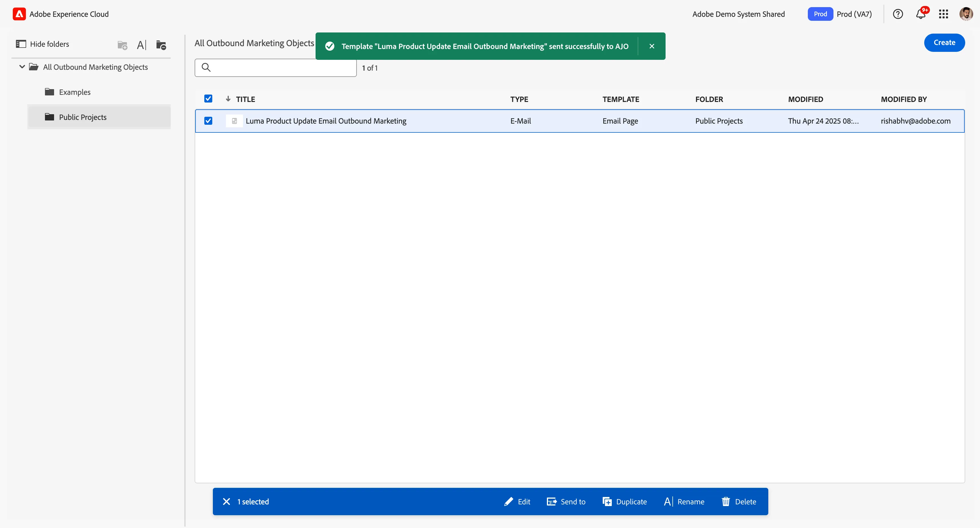
Task: Open the notifications bell
Action: point(921,14)
